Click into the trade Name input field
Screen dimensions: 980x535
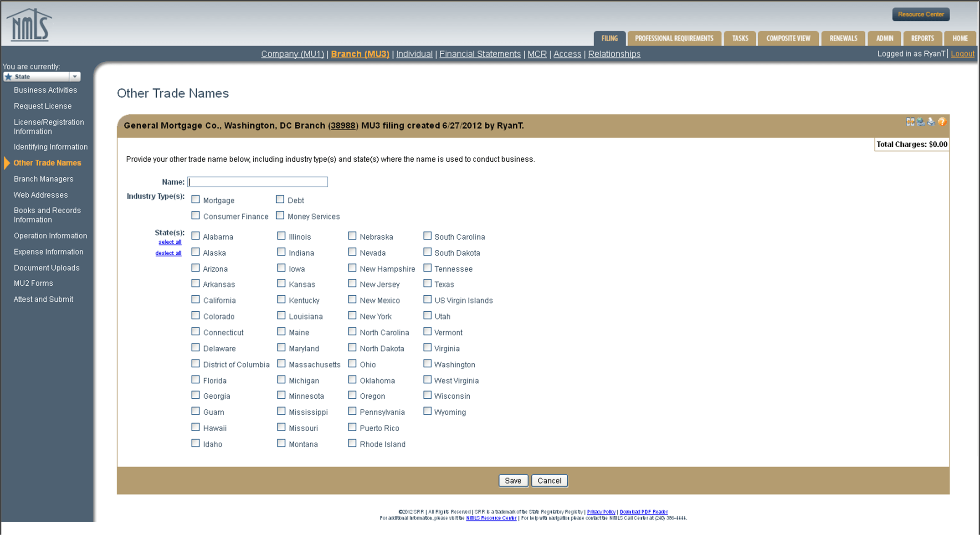tap(257, 182)
